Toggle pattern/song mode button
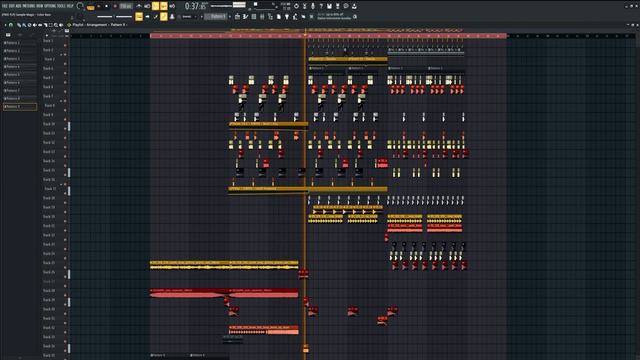The image size is (640, 360). pyautogui.click(x=90, y=7)
